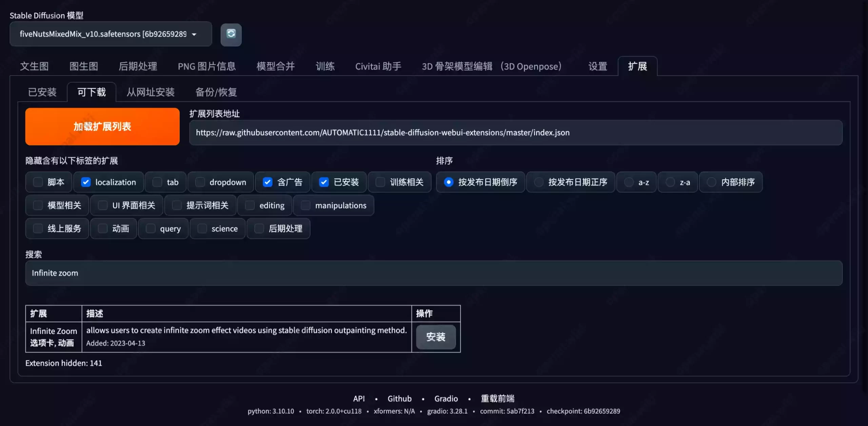This screenshot has height=426, width=868.
Task: Click the refresh/reload model icon
Action: [x=231, y=34]
